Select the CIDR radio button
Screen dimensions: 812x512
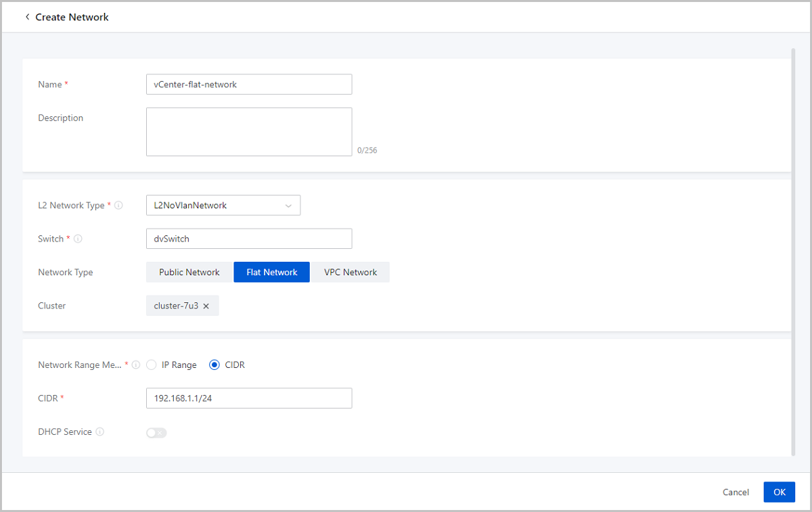click(x=215, y=365)
